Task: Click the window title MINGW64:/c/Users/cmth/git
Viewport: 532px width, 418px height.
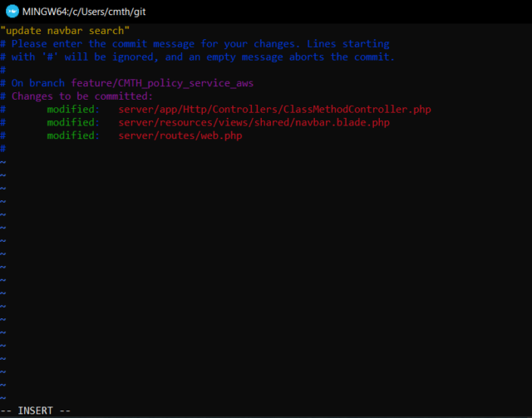Action: (84, 12)
